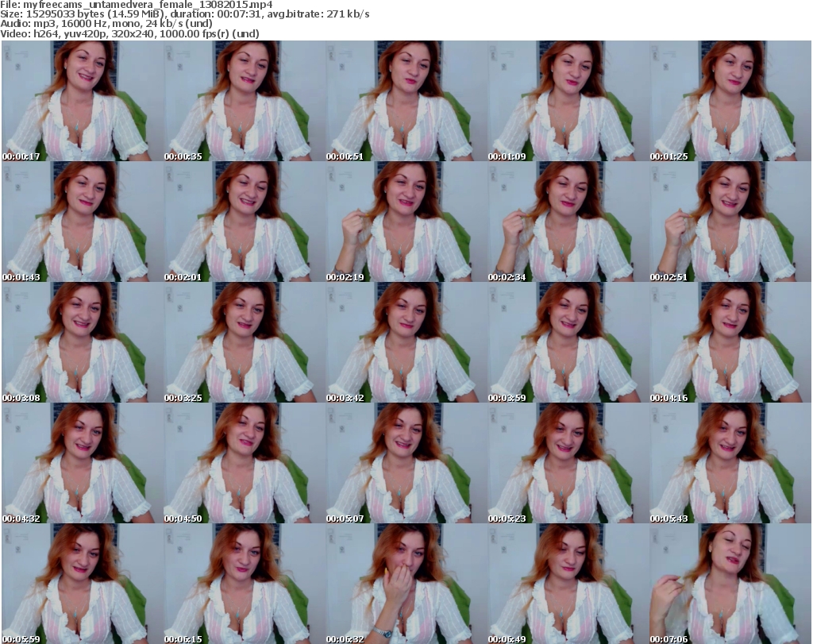Click the frame timestamped 00:01:43
The height and width of the screenshot is (644, 813).
click(82, 222)
